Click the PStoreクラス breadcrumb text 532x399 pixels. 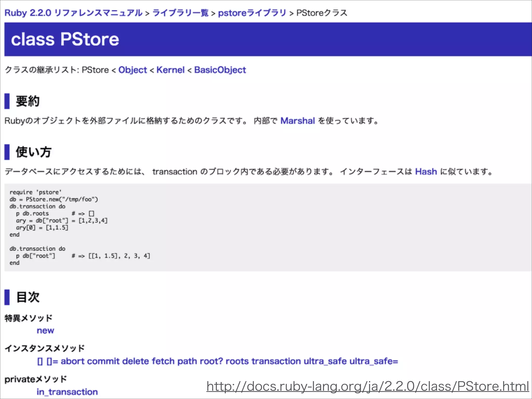point(322,13)
